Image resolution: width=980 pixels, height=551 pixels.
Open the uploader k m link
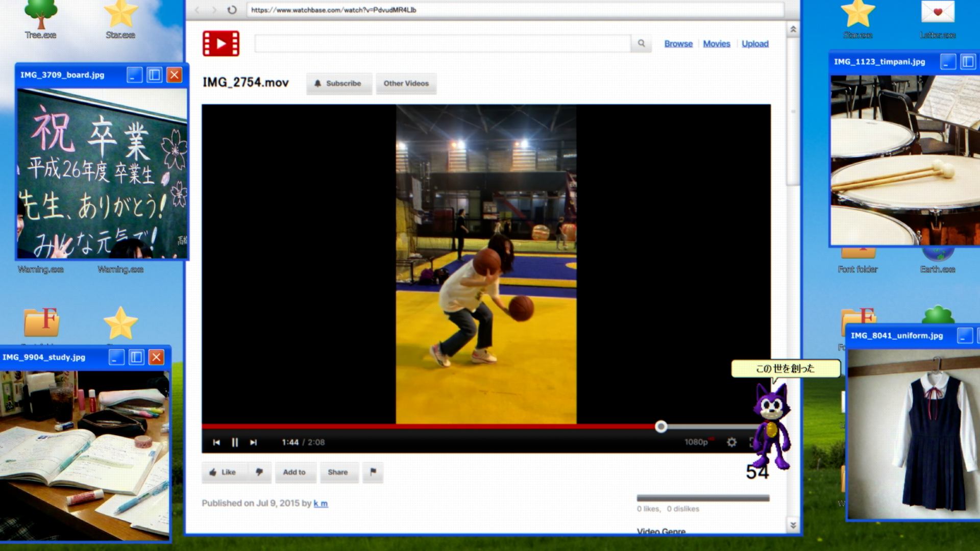[321, 503]
